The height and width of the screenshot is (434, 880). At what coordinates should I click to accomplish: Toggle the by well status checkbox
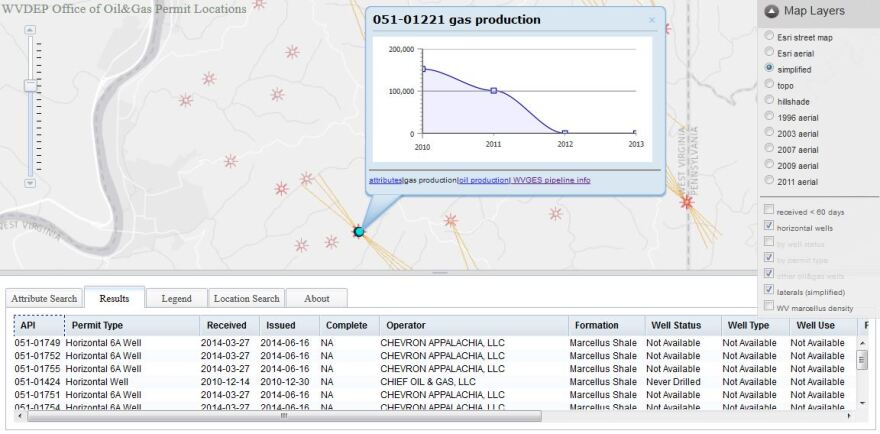769,242
